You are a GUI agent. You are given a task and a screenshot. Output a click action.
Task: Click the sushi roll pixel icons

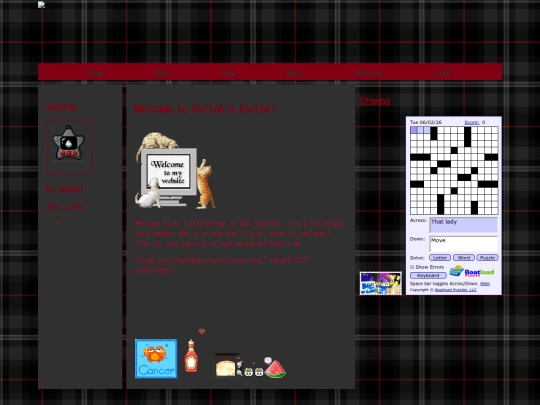point(254,372)
